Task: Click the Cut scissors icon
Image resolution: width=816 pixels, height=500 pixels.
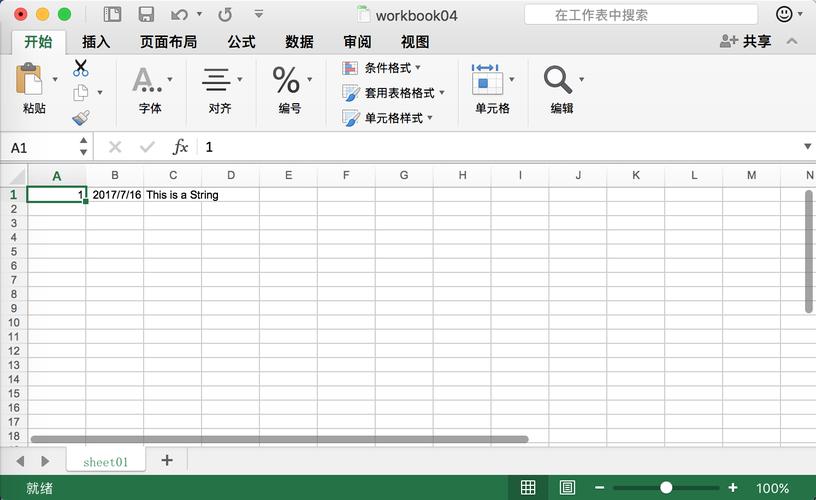Action: (x=81, y=68)
